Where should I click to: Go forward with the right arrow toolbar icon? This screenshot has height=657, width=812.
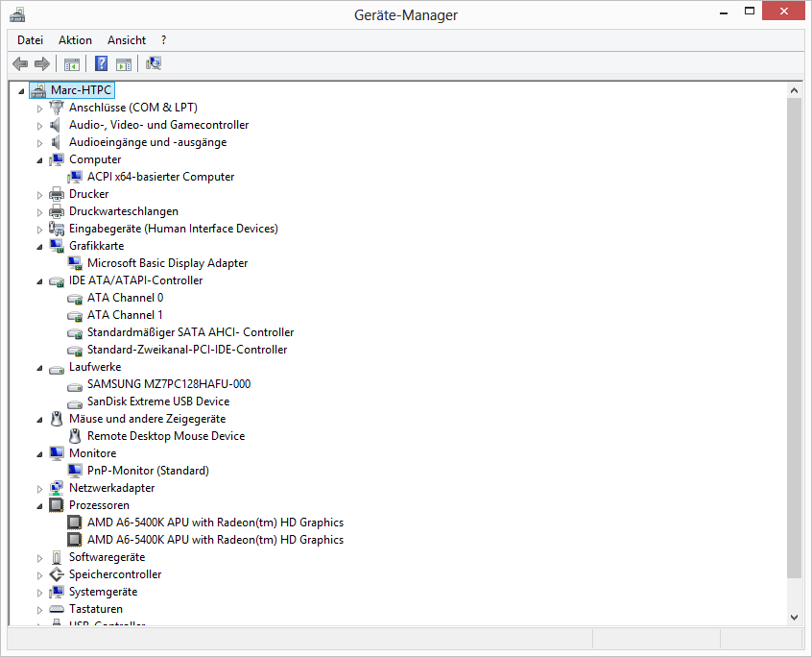[42, 63]
